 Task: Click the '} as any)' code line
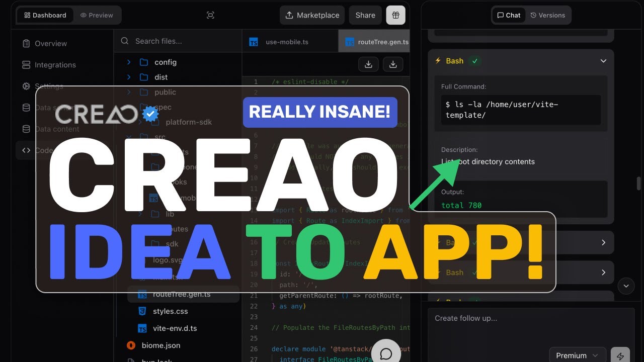click(x=289, y=306)
